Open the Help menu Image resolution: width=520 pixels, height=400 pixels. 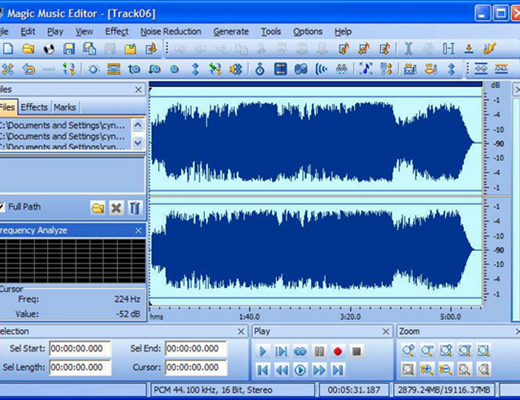pyautogui.click(x=343, y=32)
